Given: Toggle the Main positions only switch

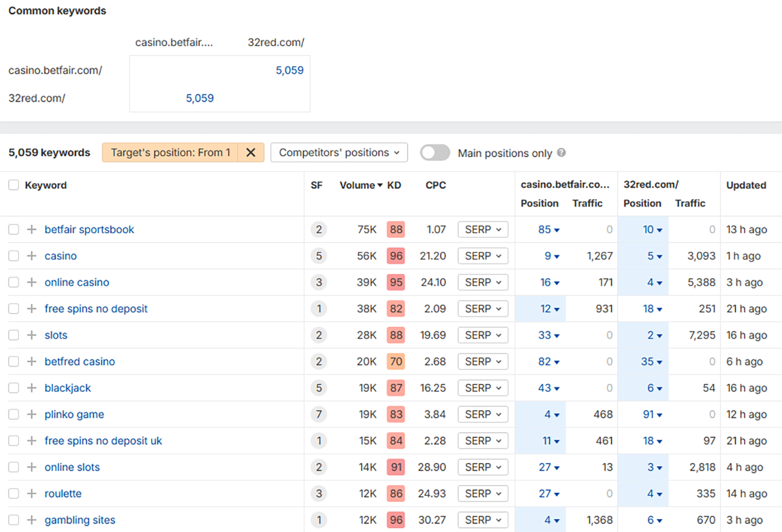Looking at the screenshot, I should click(x=435, y=153).
